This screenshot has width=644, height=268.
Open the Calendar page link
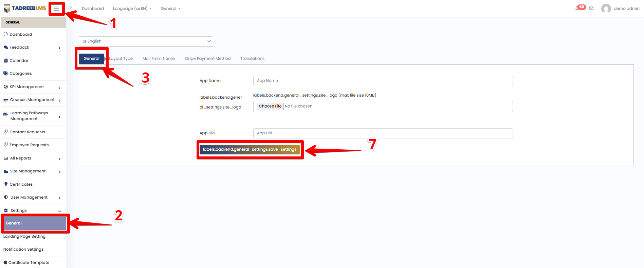point(19,61)
